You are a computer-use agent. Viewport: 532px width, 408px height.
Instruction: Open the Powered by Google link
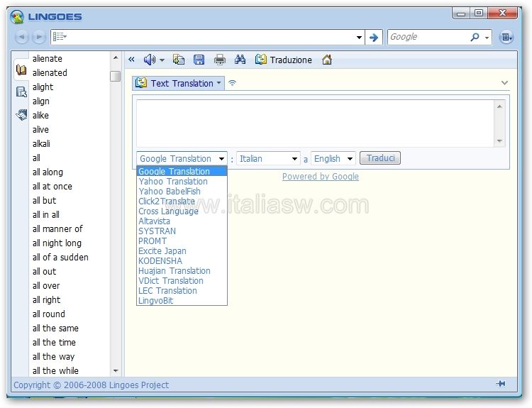click(x=321, y=177)
